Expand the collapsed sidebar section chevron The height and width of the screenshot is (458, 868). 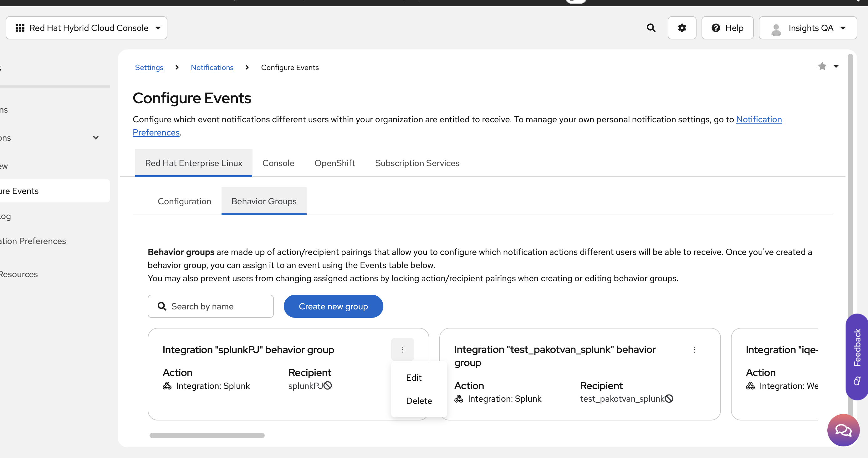pos(96,138)
